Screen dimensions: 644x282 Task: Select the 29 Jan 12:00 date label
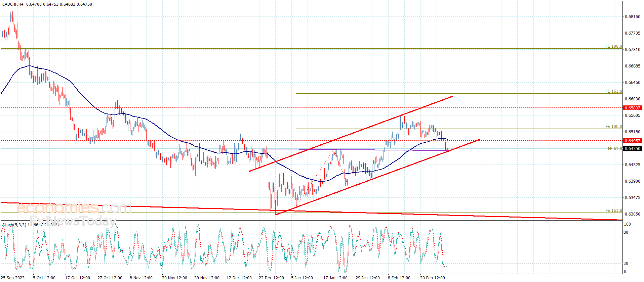[368, 278]
